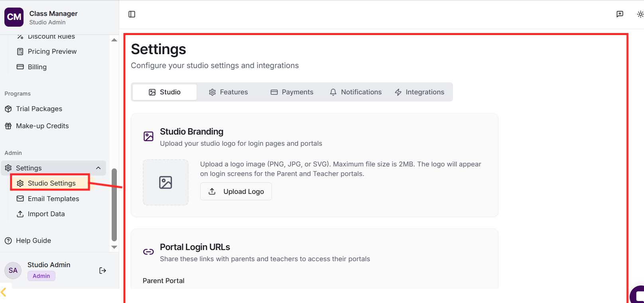Click the sidebar vertical scrollbar thumb

(x=114, y=205)
